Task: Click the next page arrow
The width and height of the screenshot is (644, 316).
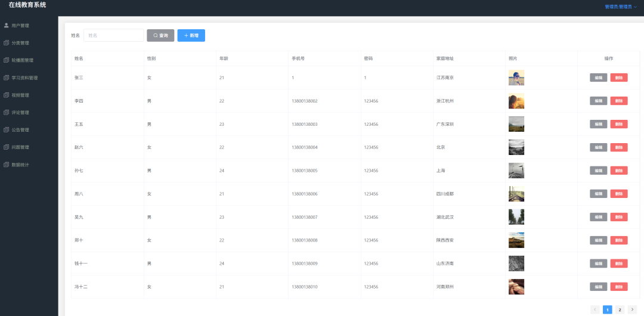Action: pyautogui.click(x=632, y=309)
